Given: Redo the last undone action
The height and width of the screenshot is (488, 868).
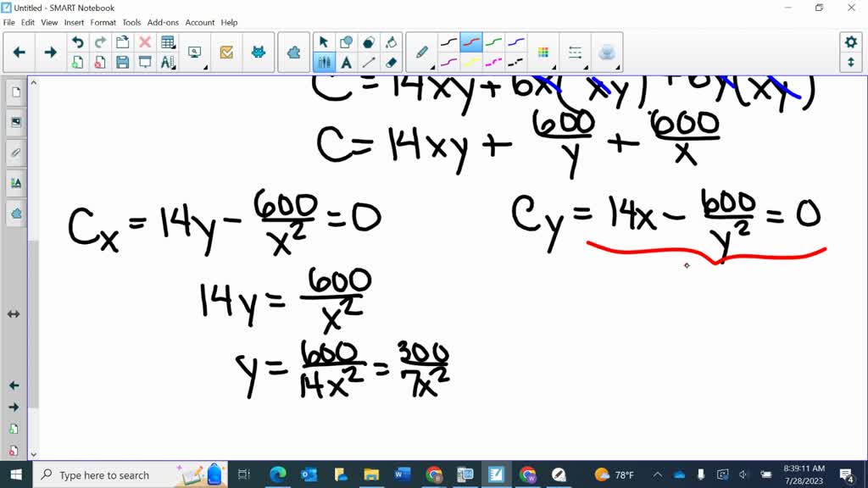Looking at the screenshot, I should [100, 42].
